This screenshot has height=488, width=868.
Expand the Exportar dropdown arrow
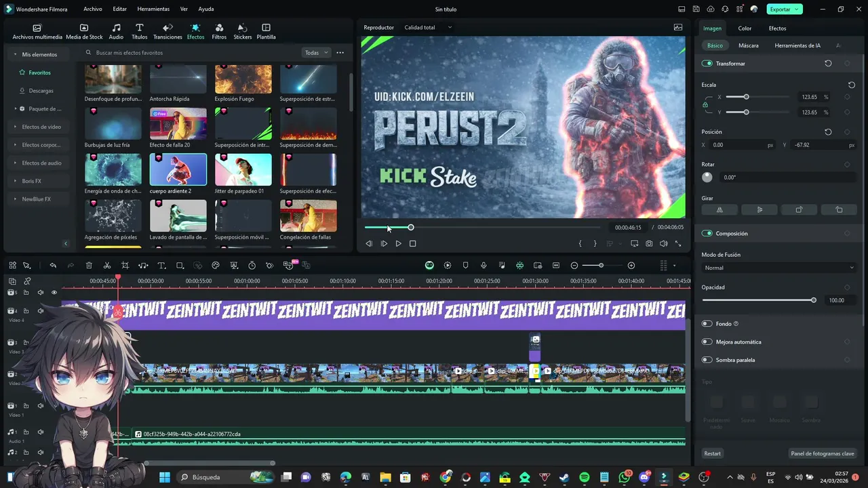[797, 9]
